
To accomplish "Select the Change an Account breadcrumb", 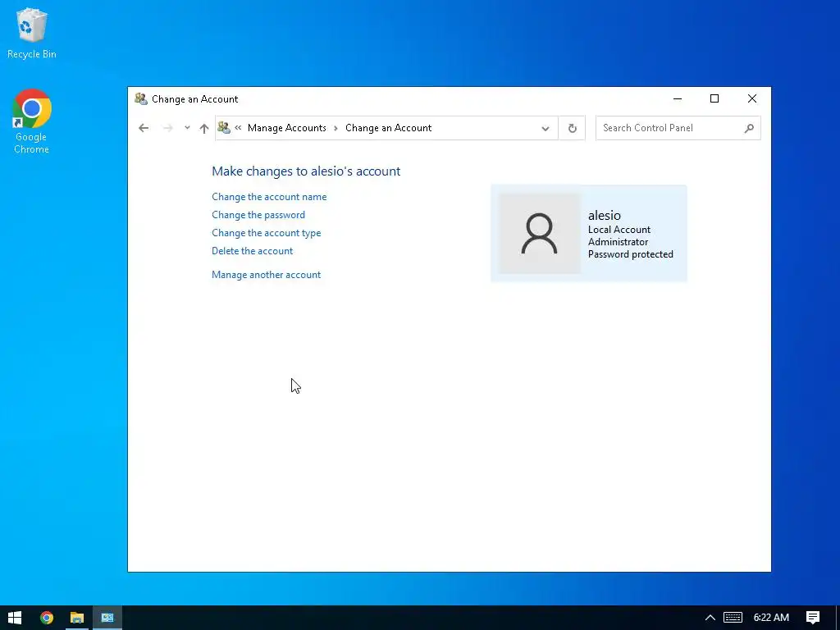I will coord(388,128).
